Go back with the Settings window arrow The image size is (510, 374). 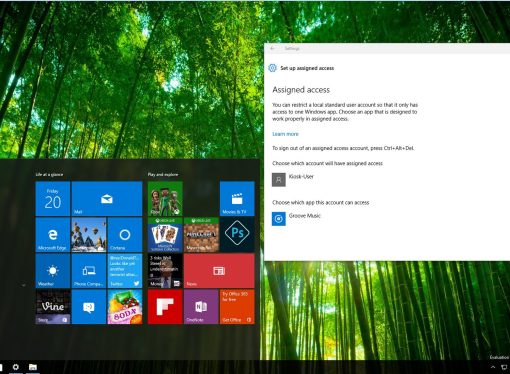click(x=272, y=48)
